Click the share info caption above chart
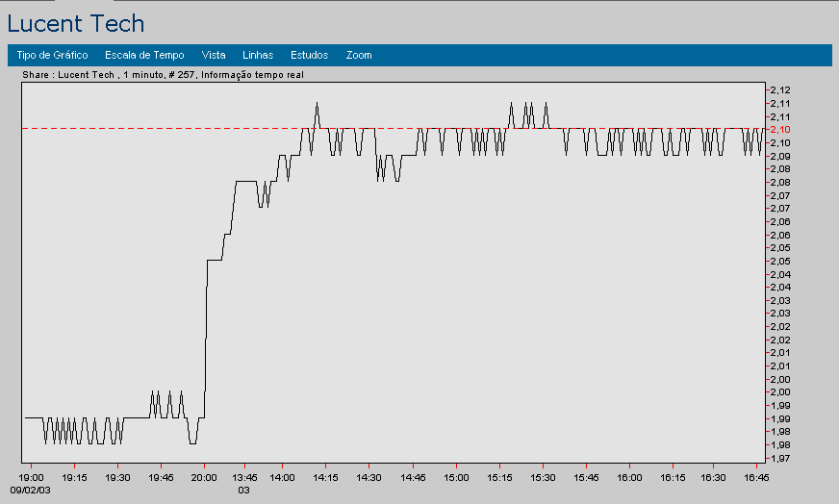 tap(163, 75)
